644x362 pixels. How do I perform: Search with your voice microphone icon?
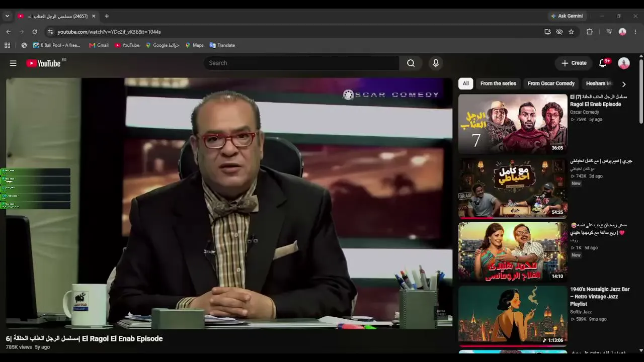(436, 63)
